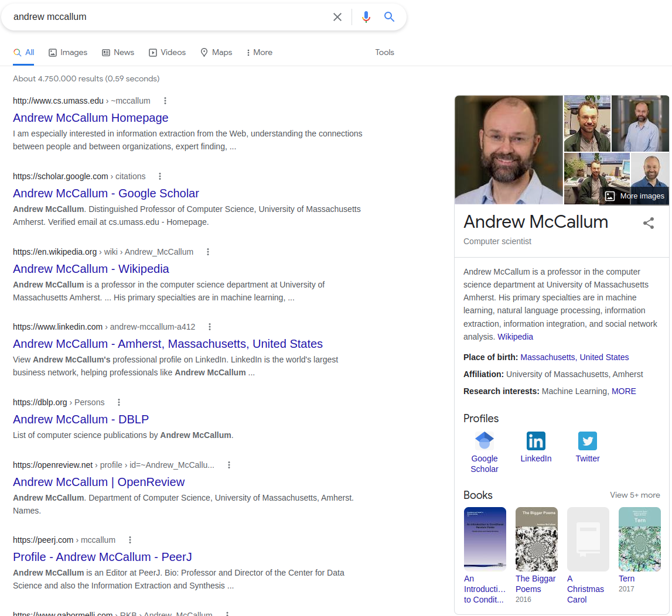Image resolution: width=672 pixels, height=616 pixels.
Task: Click the An Introduction to Conditional book title
Action: 485,589
